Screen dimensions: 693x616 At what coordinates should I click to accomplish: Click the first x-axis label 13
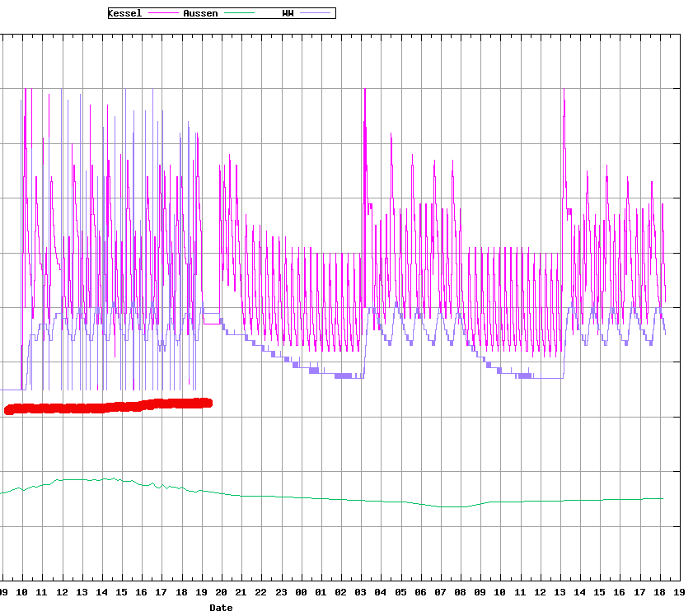pos(82,593)
